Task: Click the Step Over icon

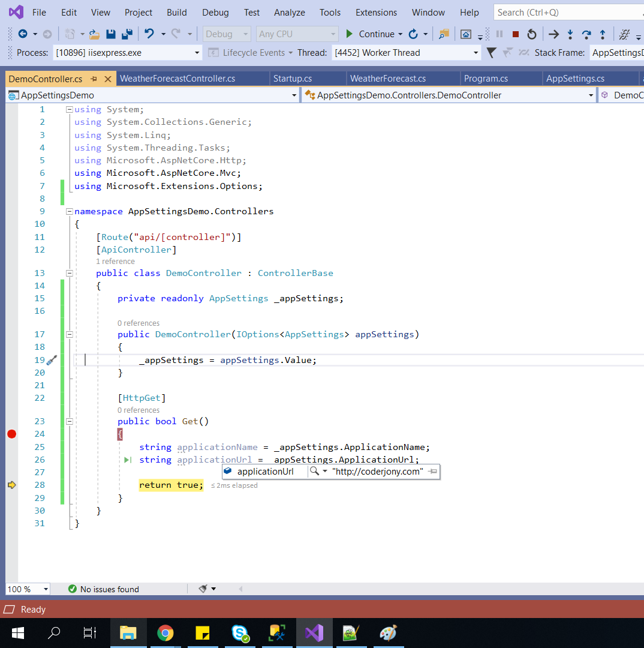Action: 586,34
